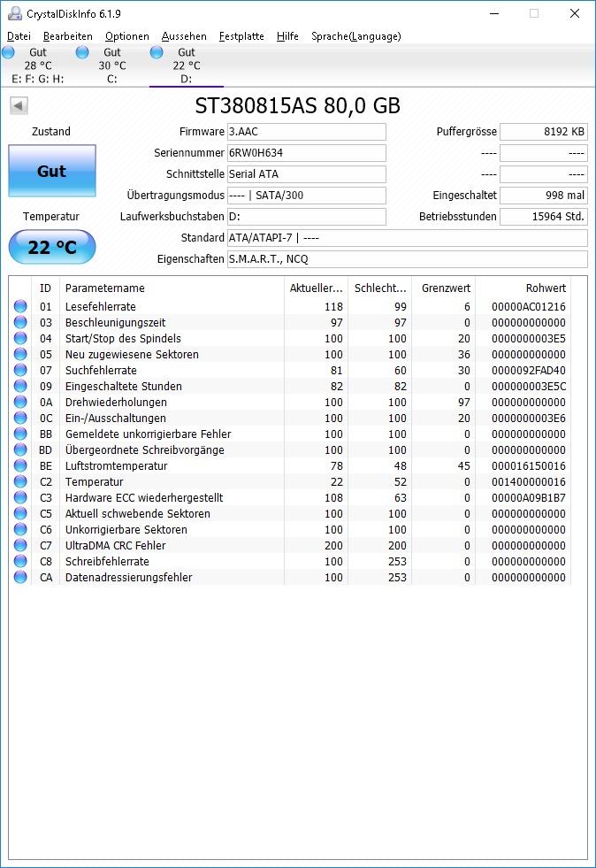Click status orb of UltraDMA CRC Fehler row
596x868 pixels.
pos(20,545)
